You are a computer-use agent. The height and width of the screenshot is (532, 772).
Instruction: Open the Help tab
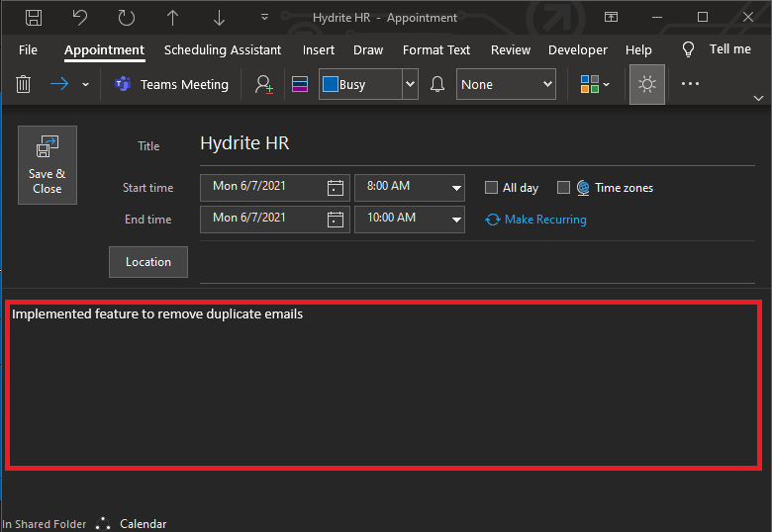pos(638,50)
